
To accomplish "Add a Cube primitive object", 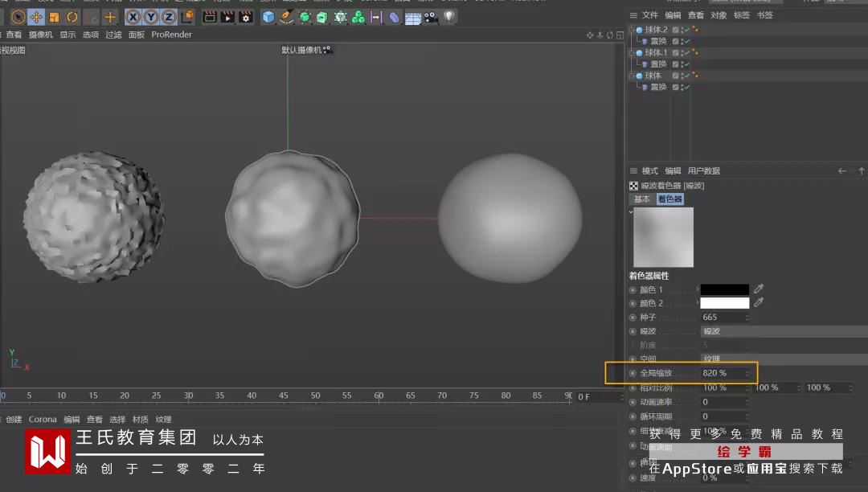I will [x=268, y=17].
